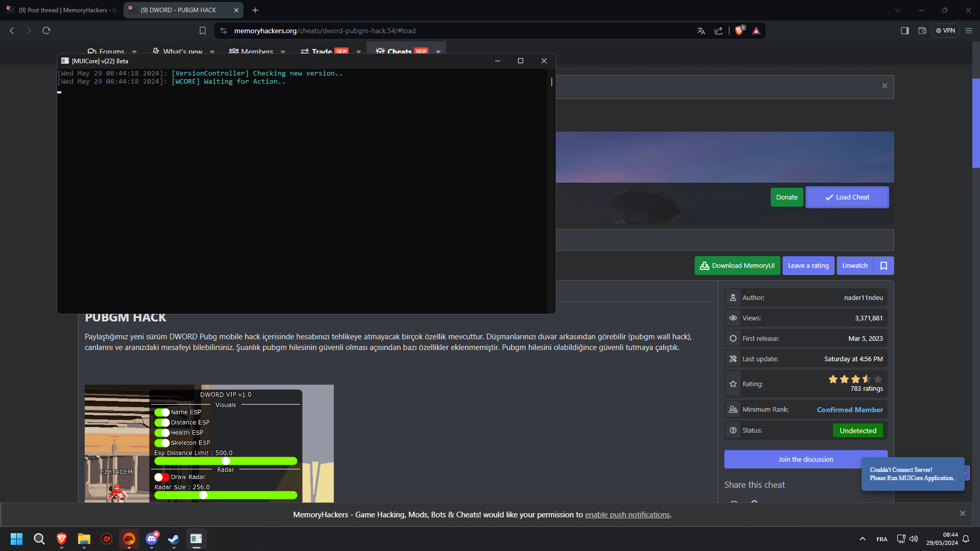Open the volume control tray icon
This screenshot has height=551, width=980.
[x=914, y=539]
